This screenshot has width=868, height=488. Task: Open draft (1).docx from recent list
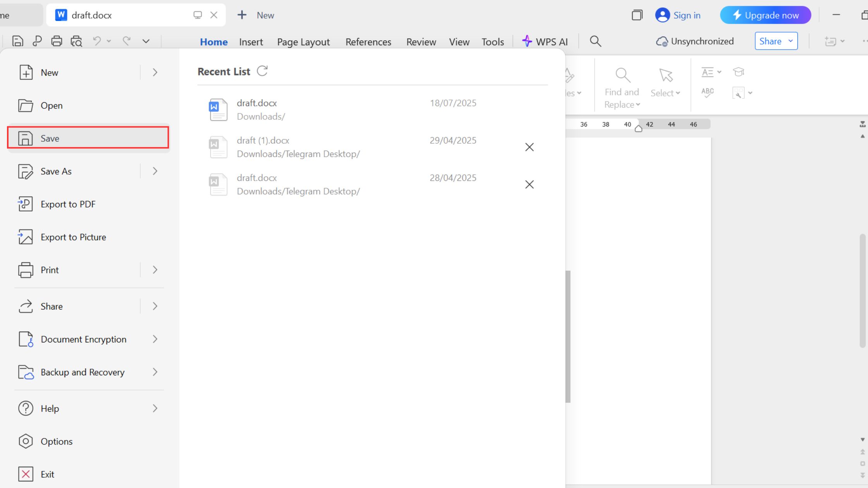click(x=372, y=147)
